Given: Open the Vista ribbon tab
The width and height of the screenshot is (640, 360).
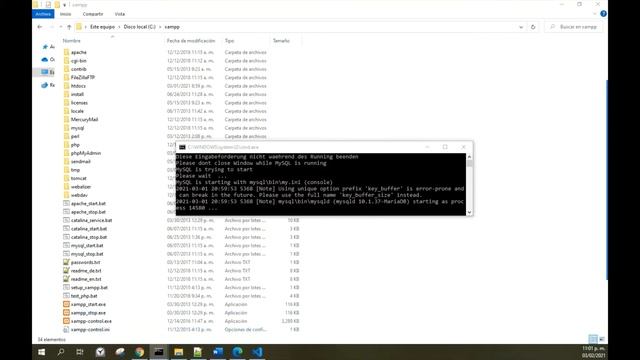Looking at the screenshot, I should click(120, 14).
